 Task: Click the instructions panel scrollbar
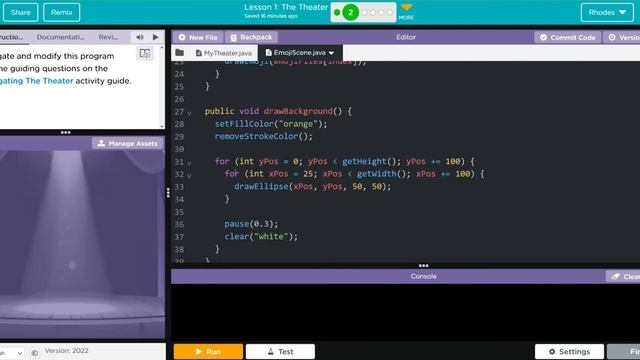[x=162, y=87]
